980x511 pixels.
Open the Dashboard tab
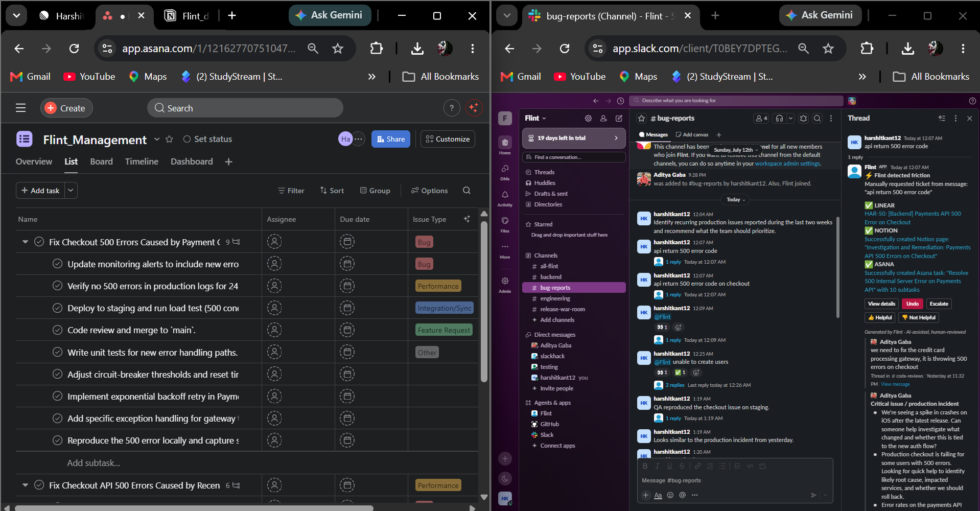[x=192, y=161]
